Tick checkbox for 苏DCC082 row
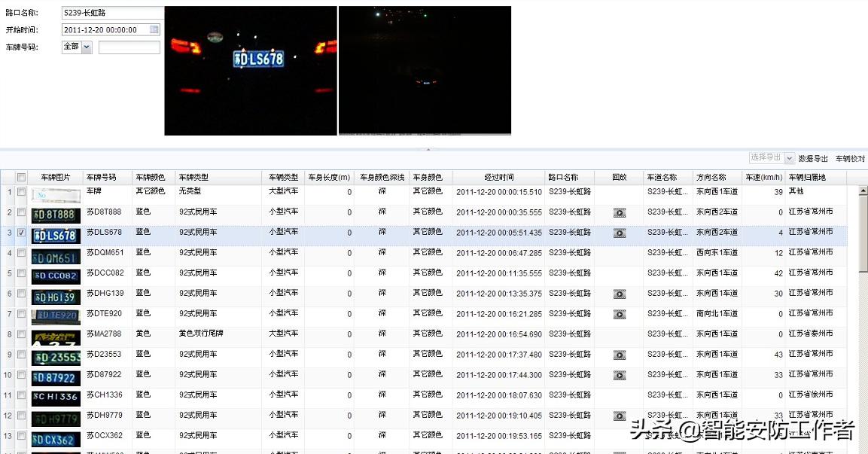The height and width of the screenshot is (454, 868). click(21, 273)
